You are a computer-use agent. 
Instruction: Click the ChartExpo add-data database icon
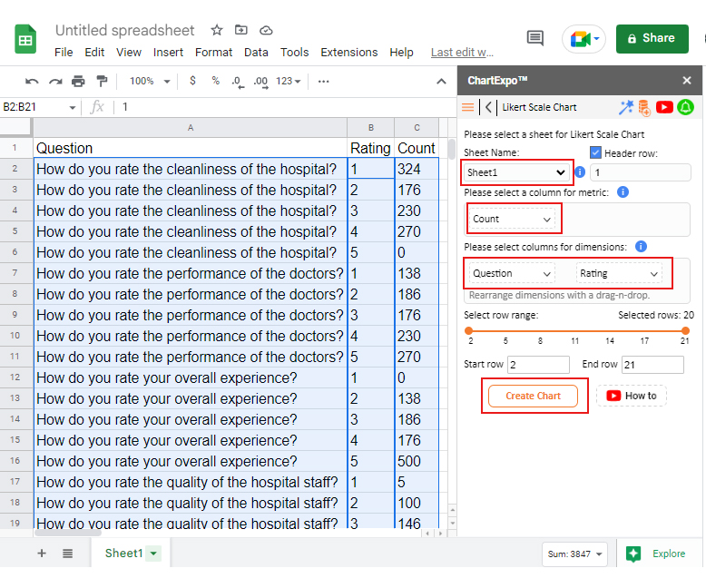click(645, 108)
